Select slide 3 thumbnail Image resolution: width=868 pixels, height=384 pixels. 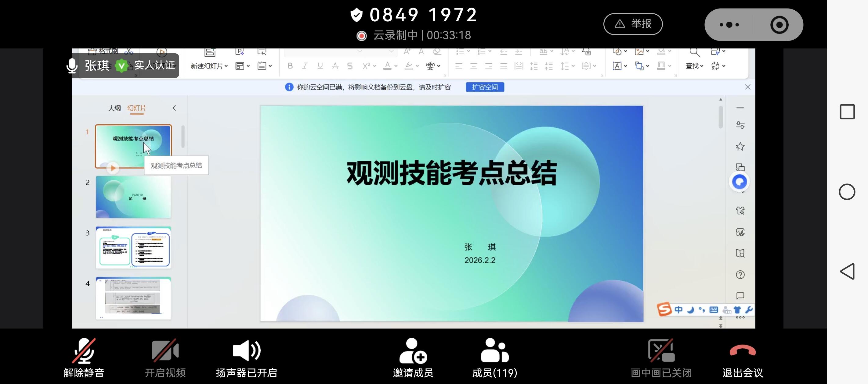click(133, 248)
